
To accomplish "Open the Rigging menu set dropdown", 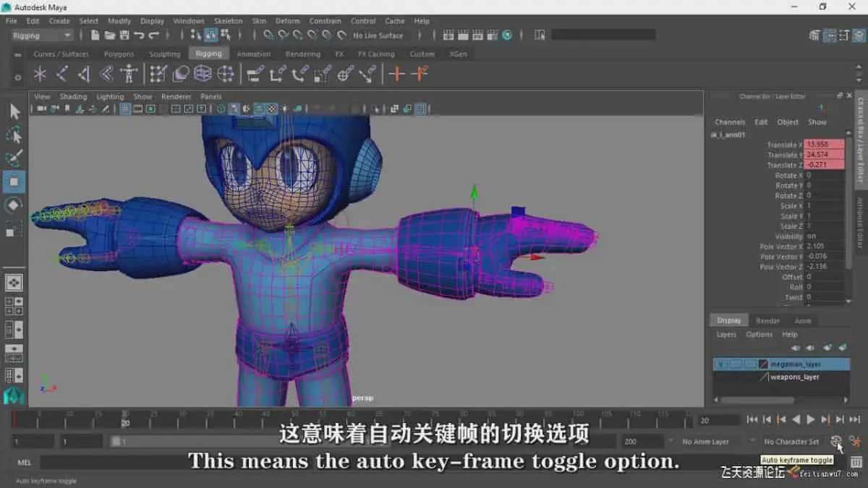I will click(x=41, y=35).
